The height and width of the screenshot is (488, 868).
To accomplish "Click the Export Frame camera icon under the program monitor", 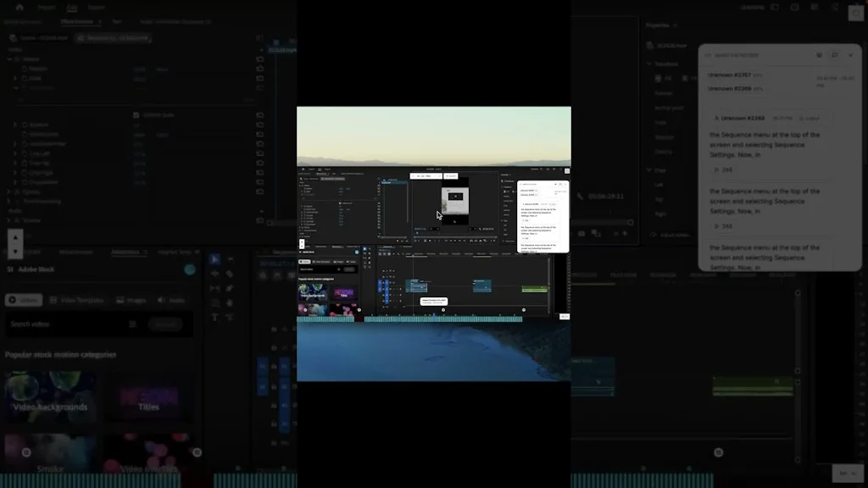I will [581, 234].
